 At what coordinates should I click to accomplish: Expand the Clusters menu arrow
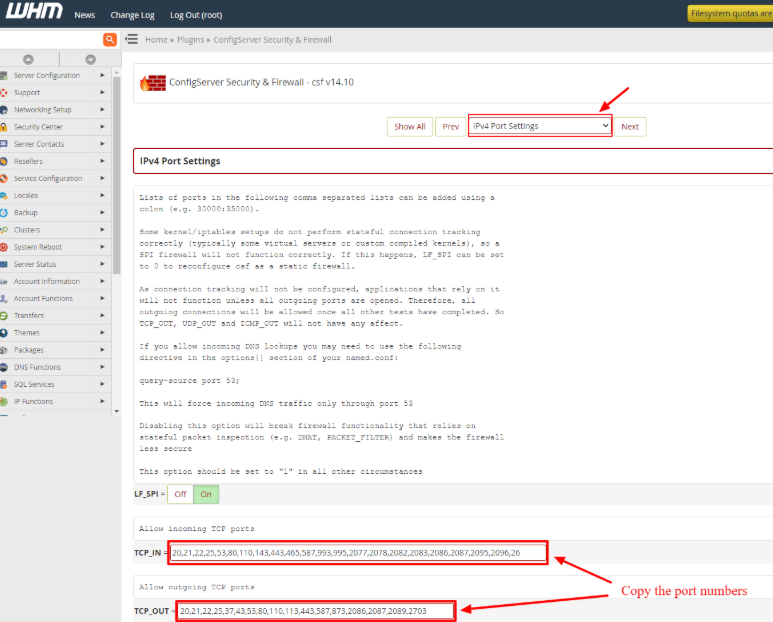pyautogui.click(x=103, y=230)
